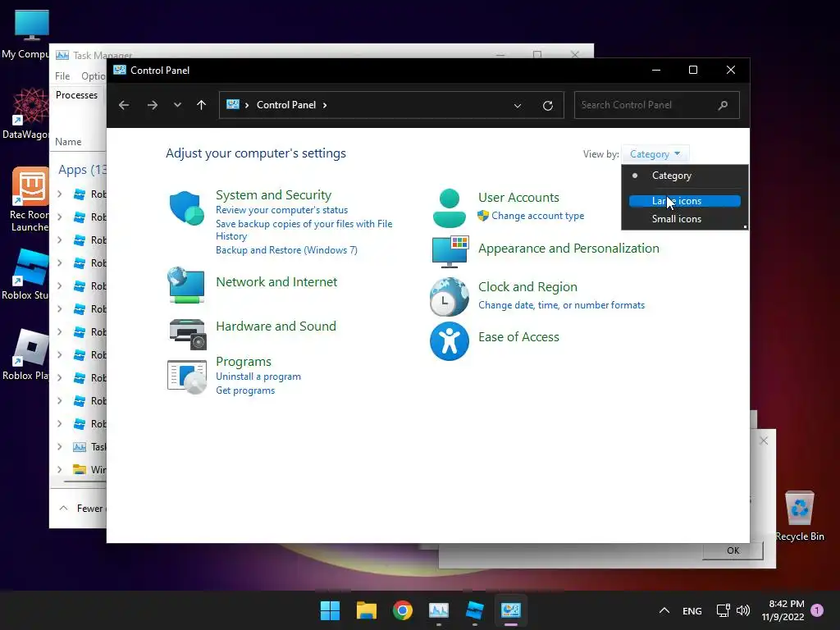
Task: Click the Change account type link
Action: tap(538, 216)
